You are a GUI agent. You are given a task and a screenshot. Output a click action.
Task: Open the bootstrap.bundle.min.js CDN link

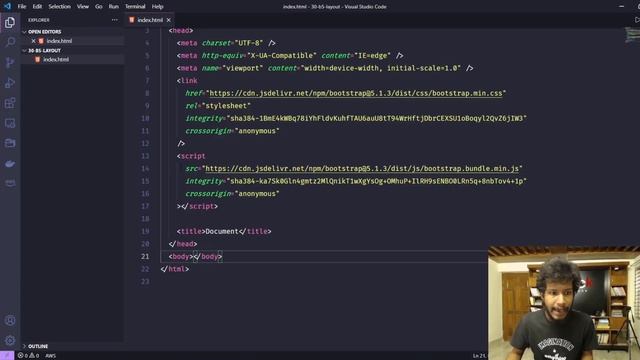pos(362,168)
